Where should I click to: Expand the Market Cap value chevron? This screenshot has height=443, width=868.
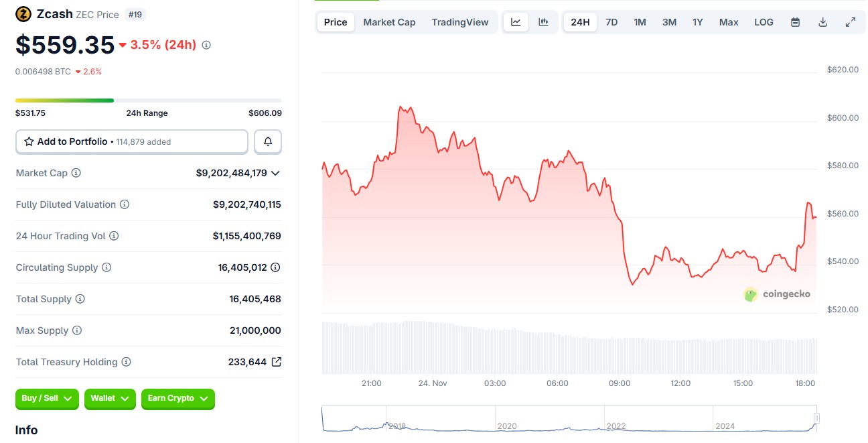pos(275,173)
